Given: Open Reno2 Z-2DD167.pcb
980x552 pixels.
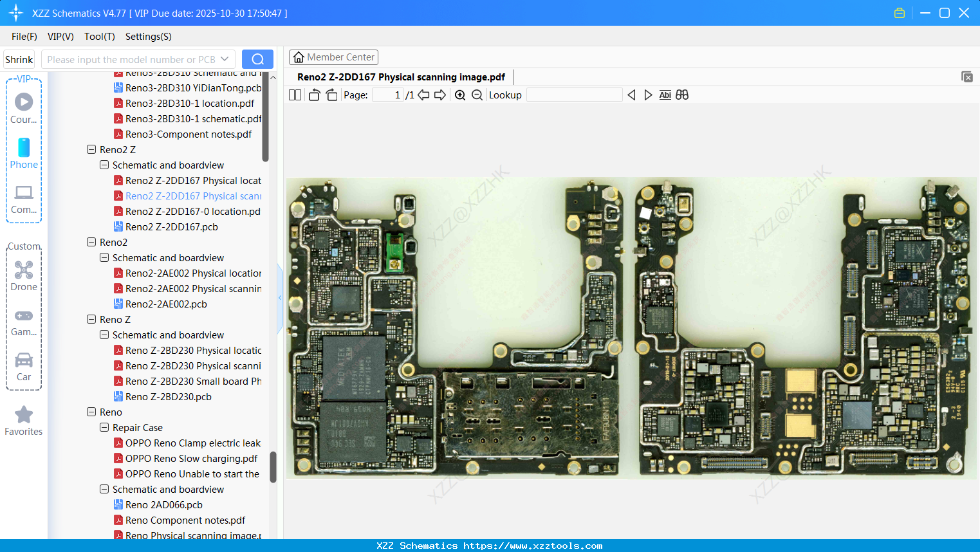Looking at the screenshot, I should click(166, 226).
